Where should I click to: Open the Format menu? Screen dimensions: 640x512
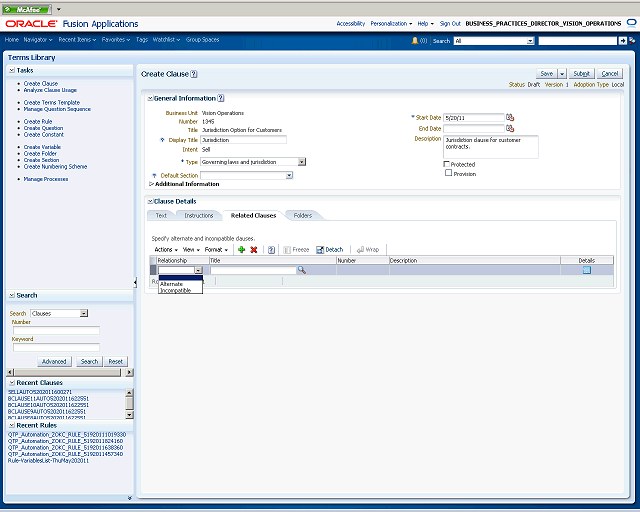(216, 249)
